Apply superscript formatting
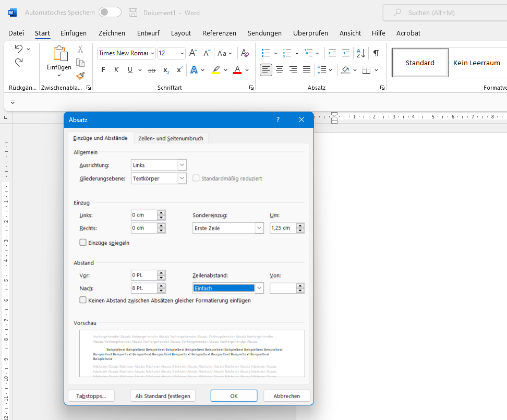507x420 pixels. tap(179, 69)
